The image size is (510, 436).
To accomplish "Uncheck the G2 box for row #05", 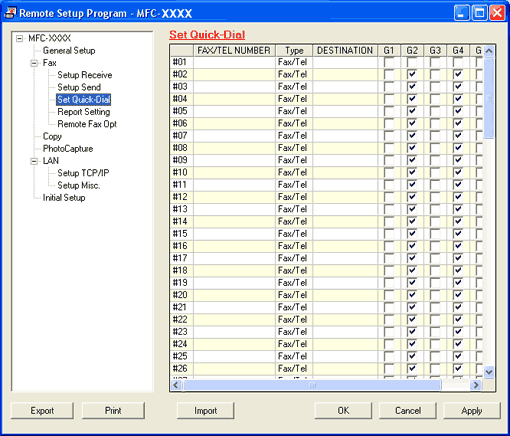I will point(412,111).
